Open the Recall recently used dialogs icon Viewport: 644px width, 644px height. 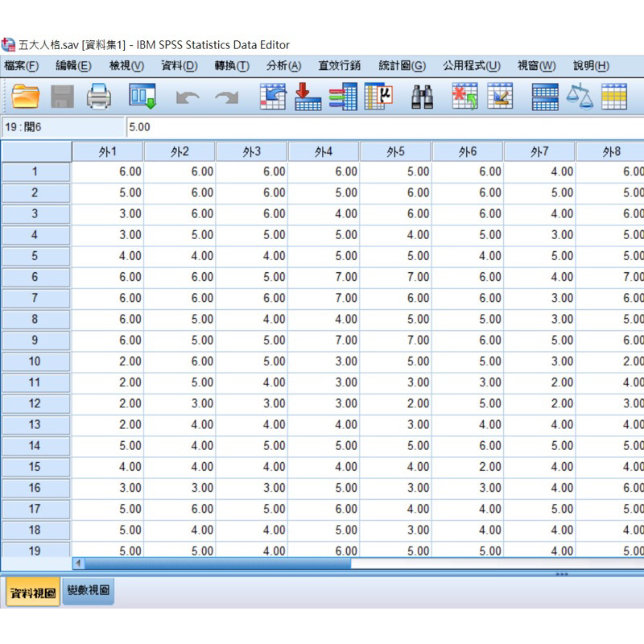pyautogui.click(x=142, y=97)
